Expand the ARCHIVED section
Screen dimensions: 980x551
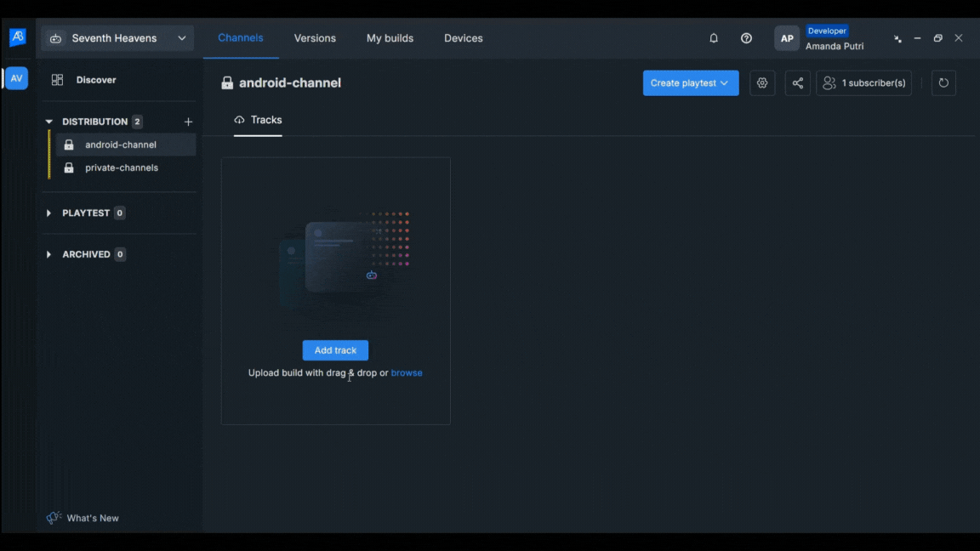48,254
